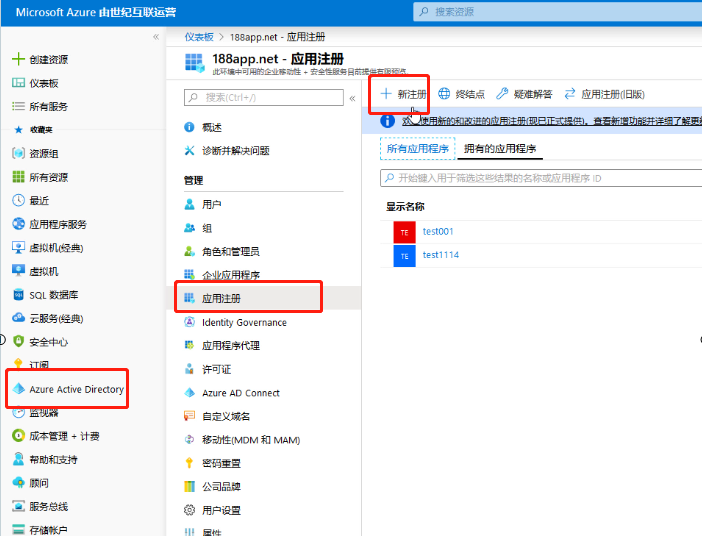Image resolution: width=702 pixels, height=536 pixels.
Task: Switch to the 拥有的应用程序 tab
Action: (500, 149)
